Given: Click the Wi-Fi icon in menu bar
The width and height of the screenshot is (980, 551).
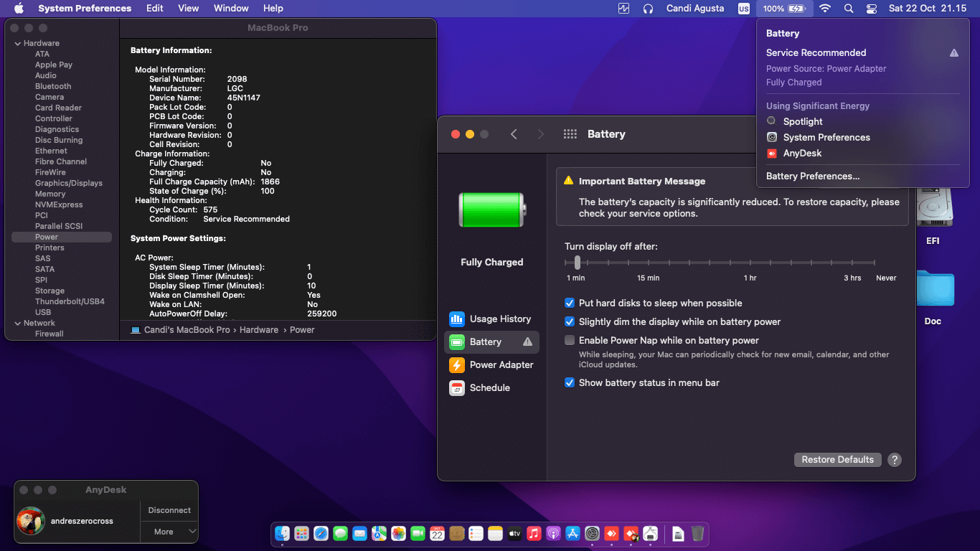Looking at the screenshot, I should (825, 9).
